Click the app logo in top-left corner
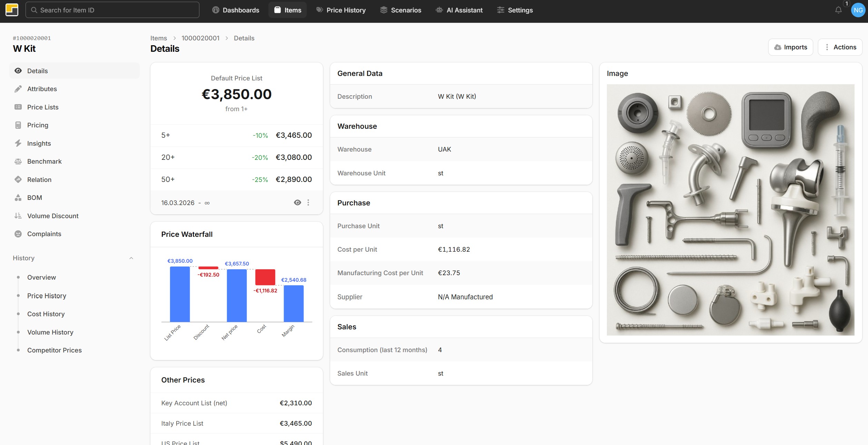868x445 pixels. click(12, 10)
